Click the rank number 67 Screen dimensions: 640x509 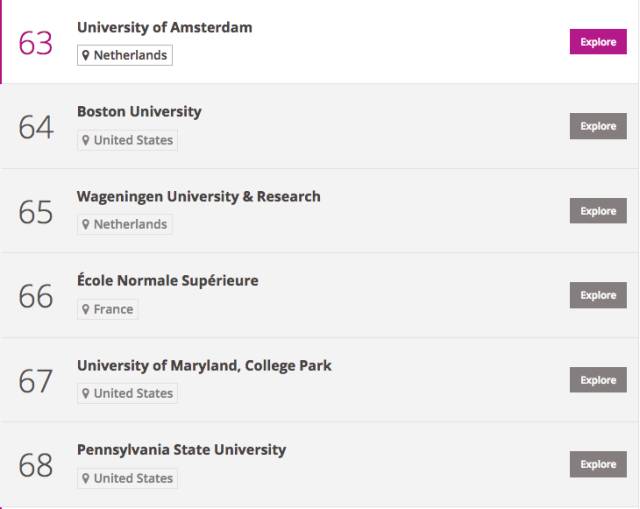[36, 380]
